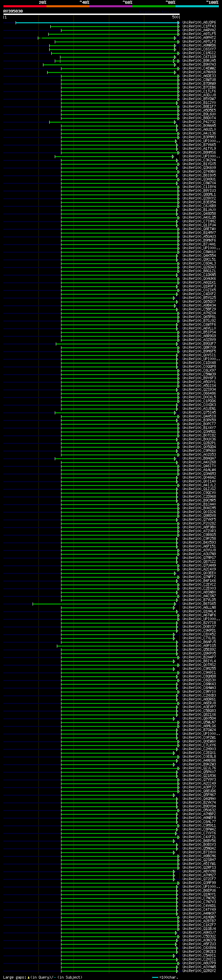Select hit label UniRef100_B8HMS6
Image resolution: width=222 pixels, height=980 pixels.
click(x=199, y=152)
